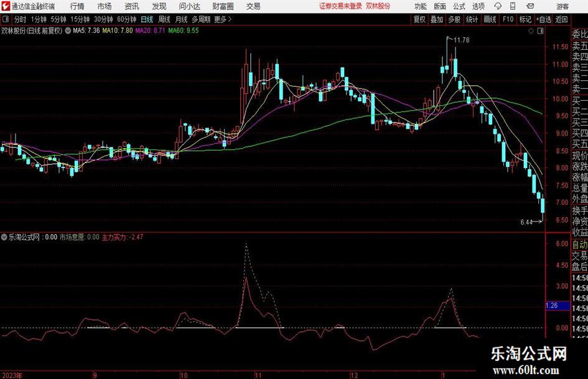Click the diamond icon above price axis
Screen dimensions: 588x379
pyautogui.click(x=531, y=31)
